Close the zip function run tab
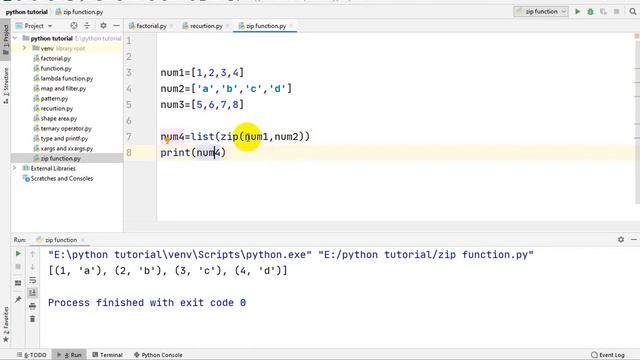Viewport: 640px width, 360px height. (82, 240)
